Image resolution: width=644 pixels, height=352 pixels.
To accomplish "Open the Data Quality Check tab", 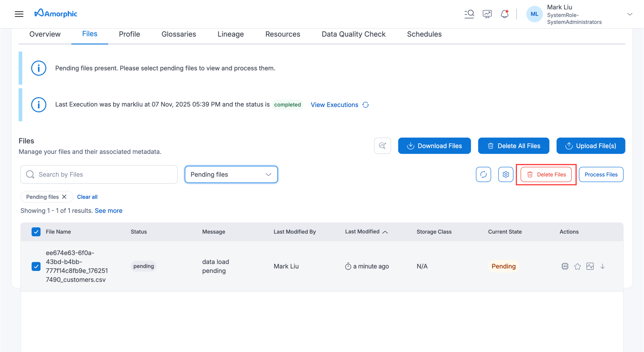I will tap(353, 34).
